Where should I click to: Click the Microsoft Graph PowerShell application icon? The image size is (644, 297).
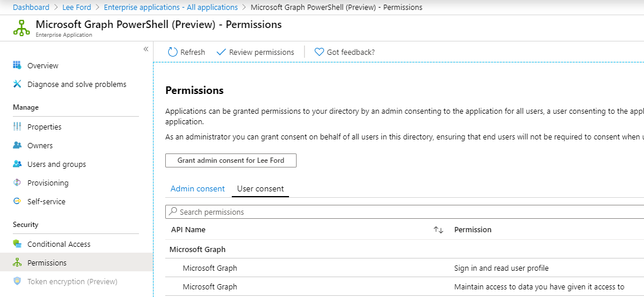(22, 28)
